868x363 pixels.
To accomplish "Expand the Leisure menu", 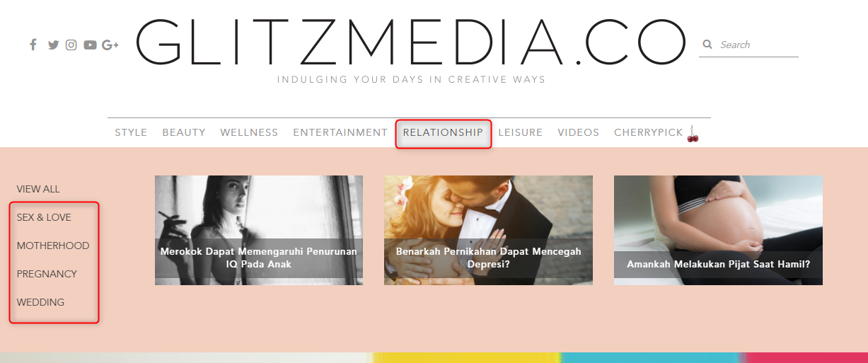I will click(x=521, y=132).
